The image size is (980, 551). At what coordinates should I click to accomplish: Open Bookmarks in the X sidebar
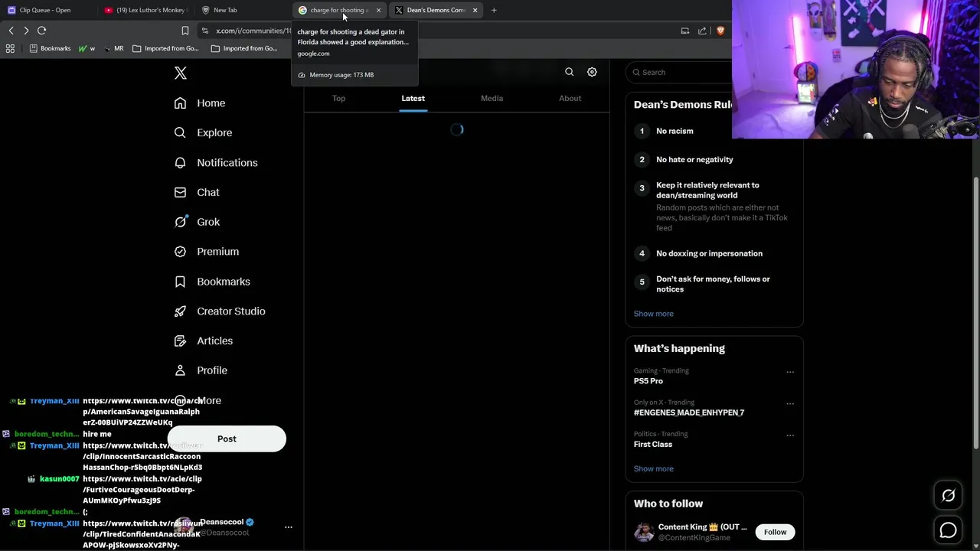coord(212,282)
